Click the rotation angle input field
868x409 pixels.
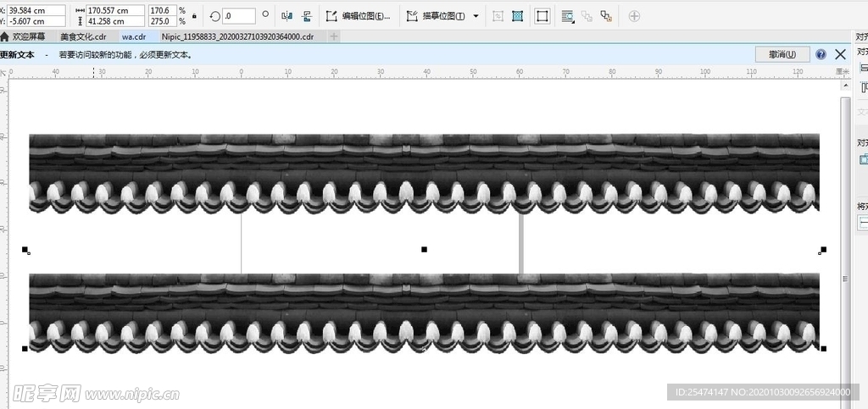[x=239, y=16]
